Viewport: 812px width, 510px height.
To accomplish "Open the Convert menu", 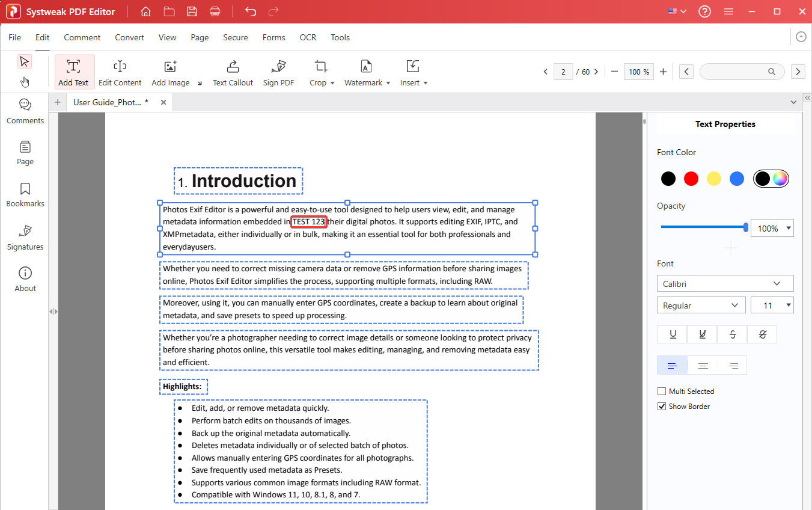I will click(130, 37).
